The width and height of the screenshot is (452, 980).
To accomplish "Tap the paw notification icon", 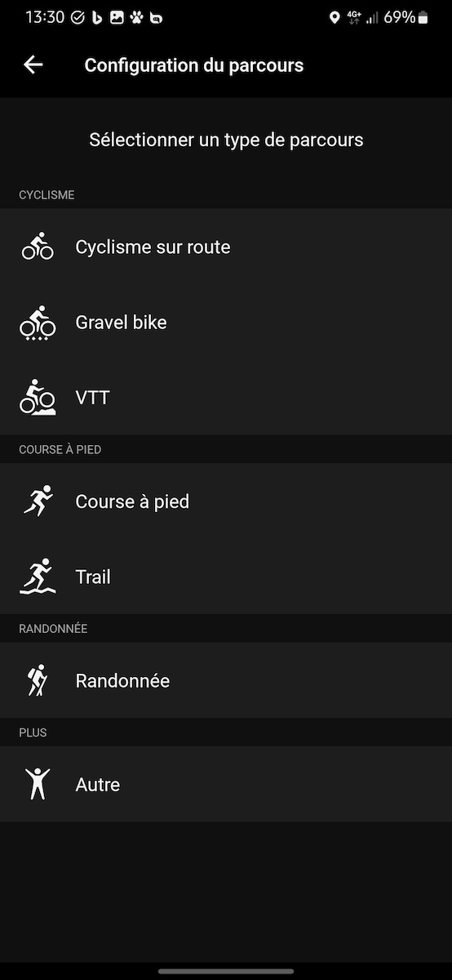I will point(136,17).
